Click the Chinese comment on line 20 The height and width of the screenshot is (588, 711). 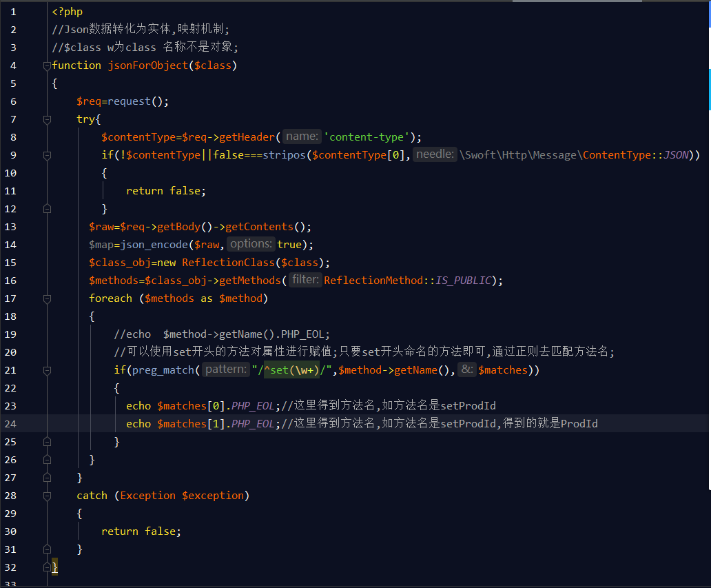tap(364, 352)
